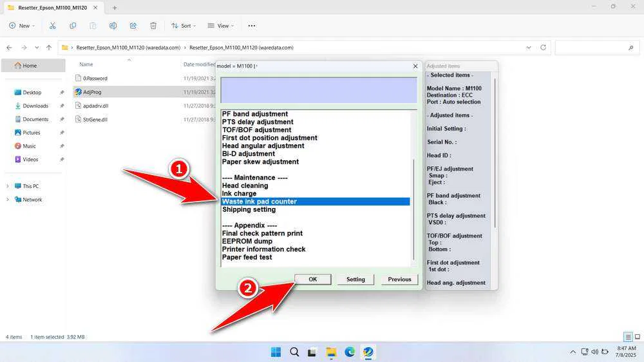The height and width of the screenshot is (362, 644).
Task: Expand Network tree node
Action: [x=7, y=200]
